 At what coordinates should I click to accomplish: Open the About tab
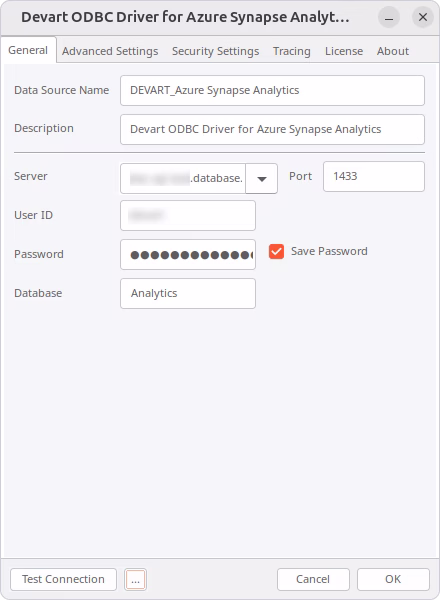tap(393, 51)
